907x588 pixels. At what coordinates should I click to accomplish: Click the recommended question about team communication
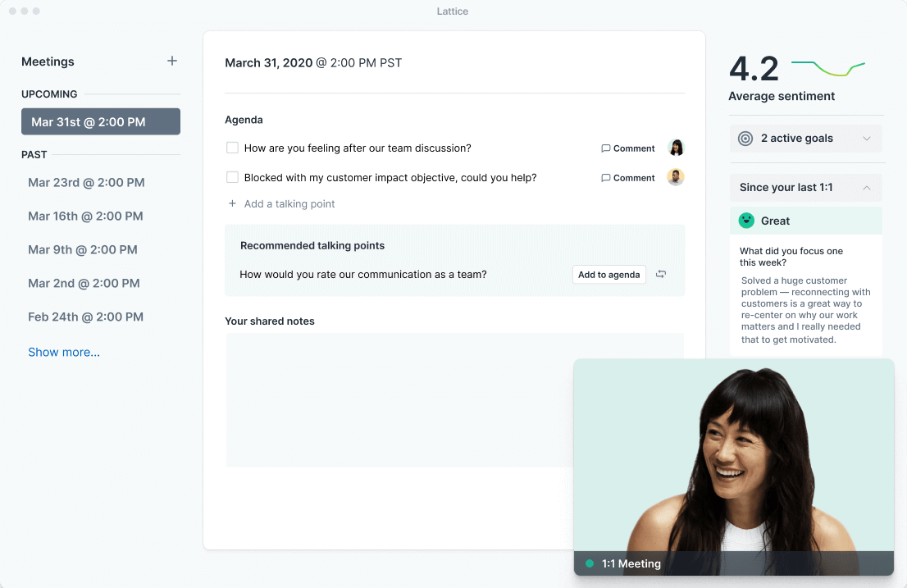(x=362, y=275)
